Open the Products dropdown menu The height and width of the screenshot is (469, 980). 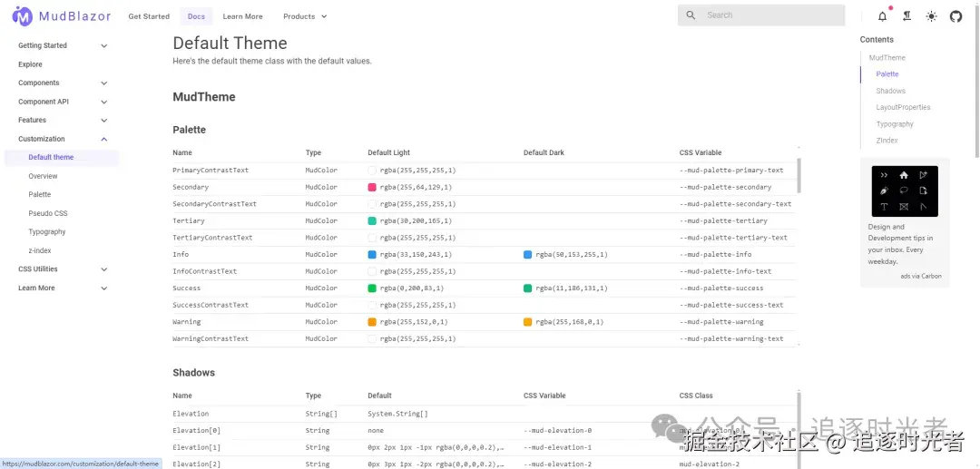pyautogui.click(x=305, y=16)
